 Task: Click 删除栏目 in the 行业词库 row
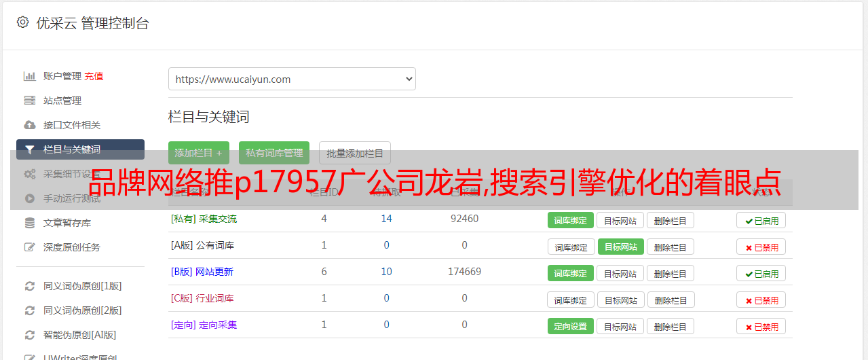[671, 300]
